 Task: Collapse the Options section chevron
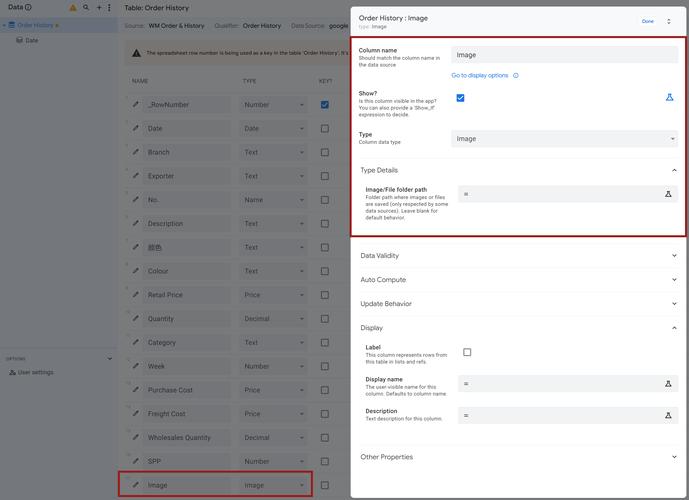click(x=110, y=359)
